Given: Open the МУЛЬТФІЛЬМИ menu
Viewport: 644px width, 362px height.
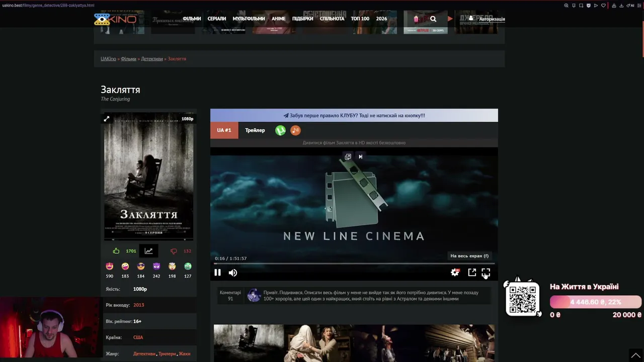Looking at the screenshot, I should click(249, 19).
